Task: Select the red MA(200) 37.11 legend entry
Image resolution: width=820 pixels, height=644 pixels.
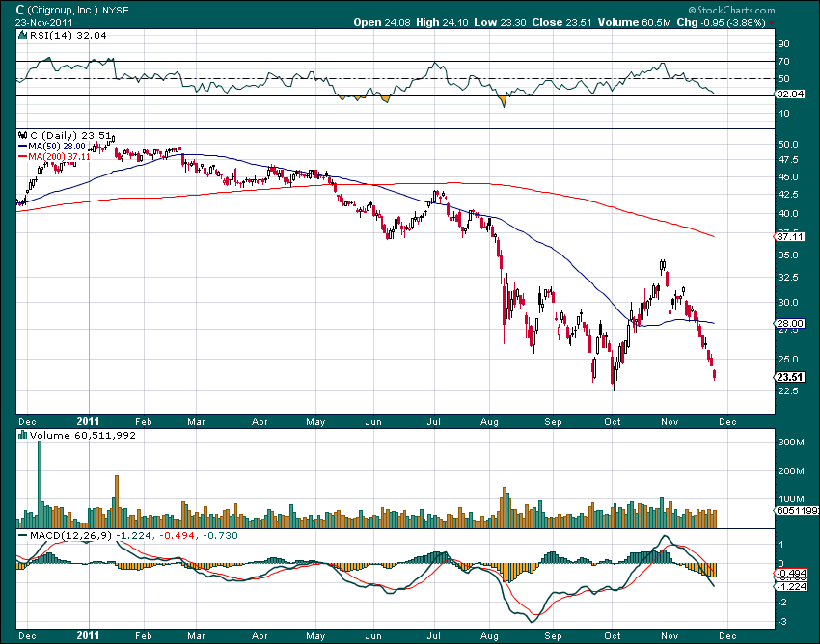Action: pos(54,157)
